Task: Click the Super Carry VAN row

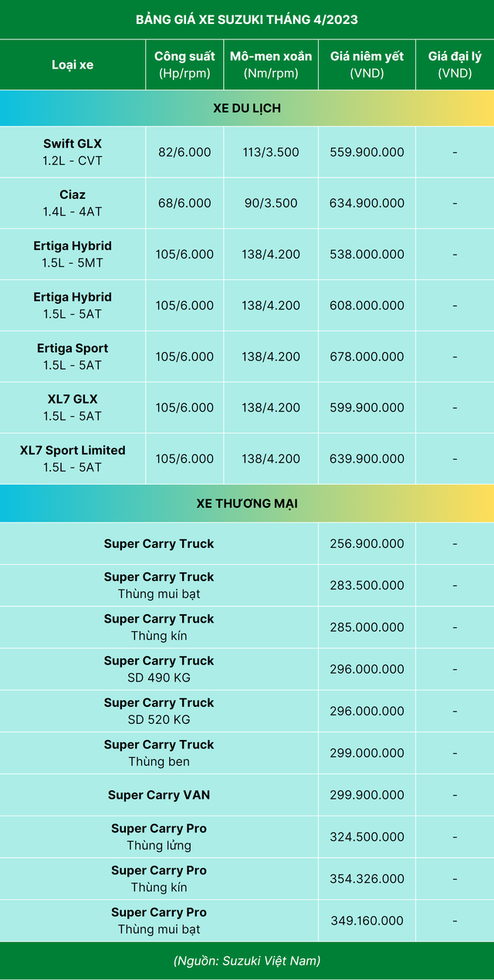Action: pos(159,795)
